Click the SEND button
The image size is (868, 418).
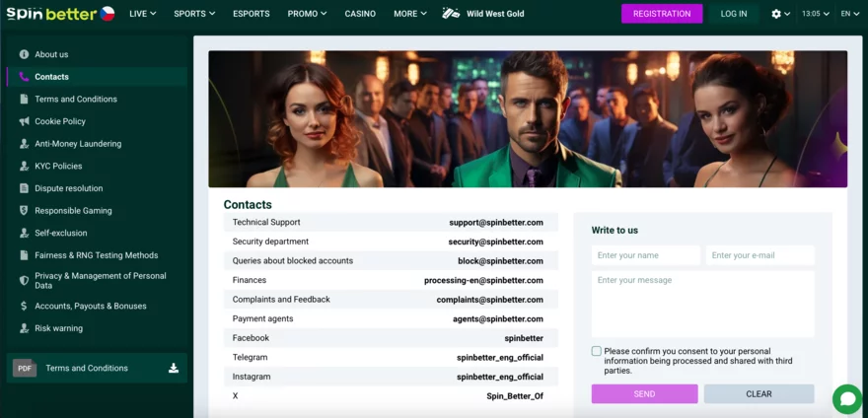point(644,394)
